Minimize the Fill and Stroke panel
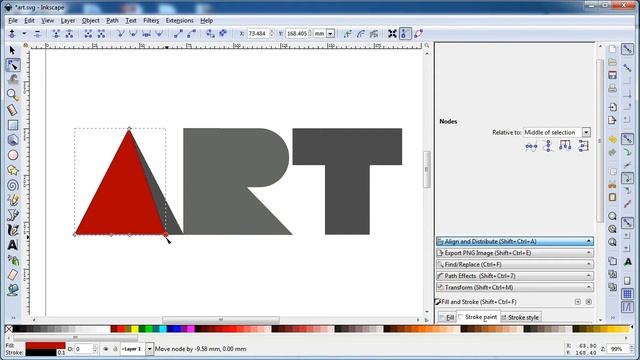Image resolution: width=640 pixels, height=360 pixels. point(578,302)
